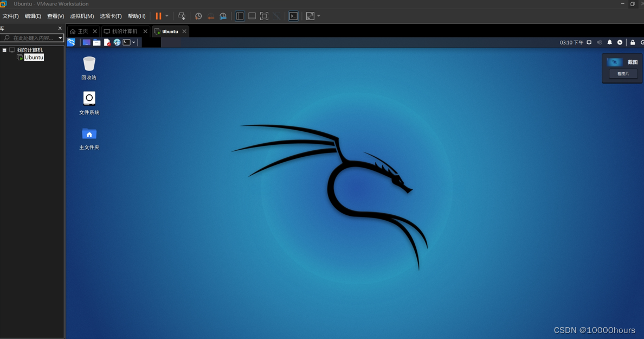Select Ubuntu in the library tree
The height and width of the screenshot is (339, 644).
click(x=34, y=57)
